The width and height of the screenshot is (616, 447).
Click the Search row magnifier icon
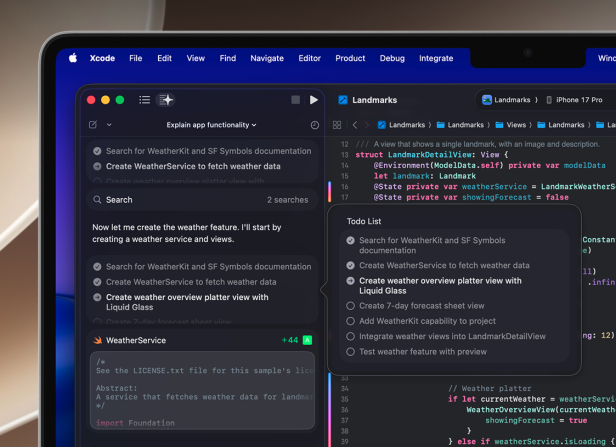pyautogui.click(x=97, y=200)
